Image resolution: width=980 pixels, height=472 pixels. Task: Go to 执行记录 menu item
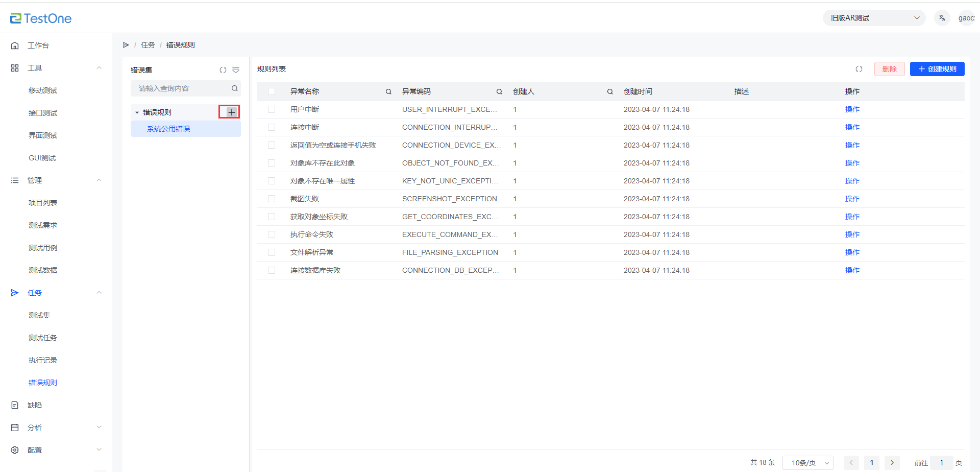(43, 360)
